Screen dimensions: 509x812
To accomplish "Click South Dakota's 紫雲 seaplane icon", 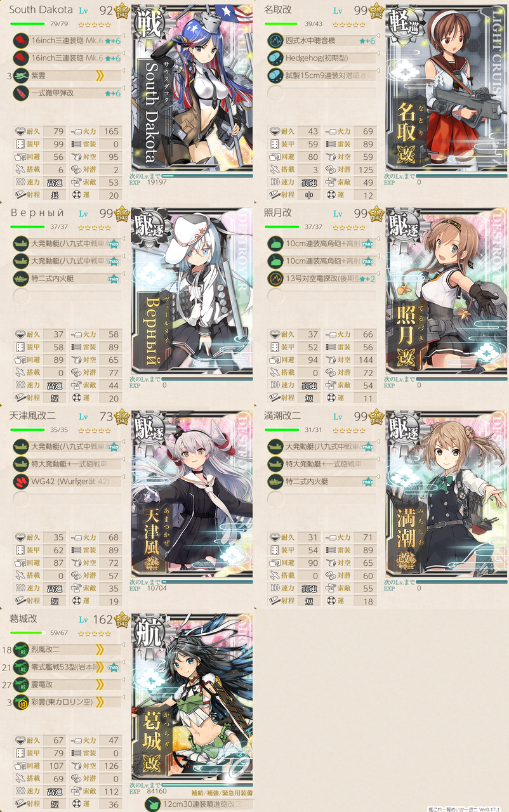I will (x=21, y=76).
